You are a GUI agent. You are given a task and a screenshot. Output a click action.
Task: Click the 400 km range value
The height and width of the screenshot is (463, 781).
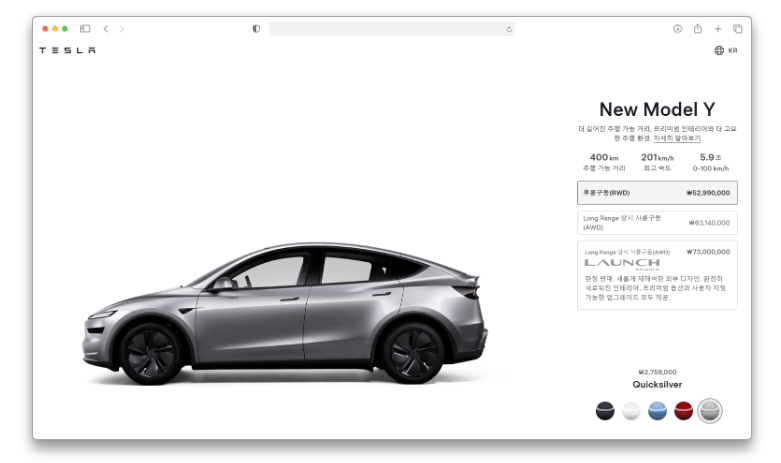point(604,157)
